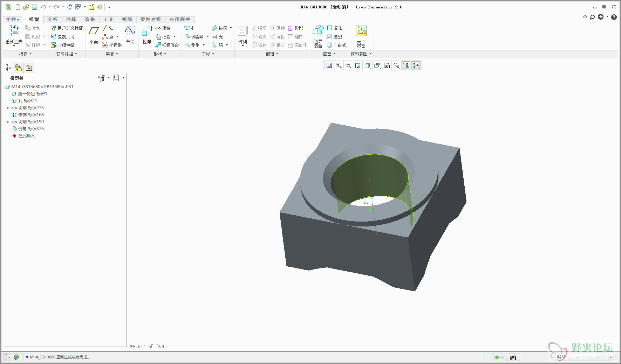
Task: Switch to the 分析 ribbon tab
Action: click(53, 20)
